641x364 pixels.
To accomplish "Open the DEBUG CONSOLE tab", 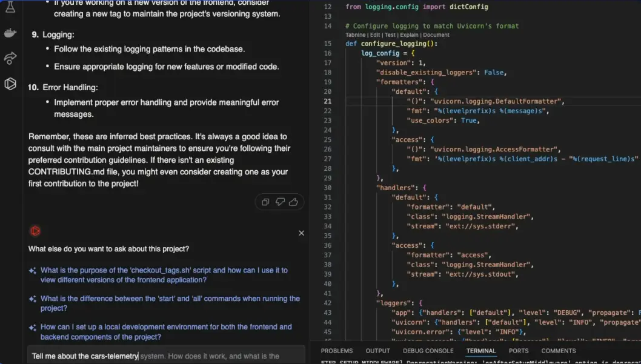I will point(428,351).
